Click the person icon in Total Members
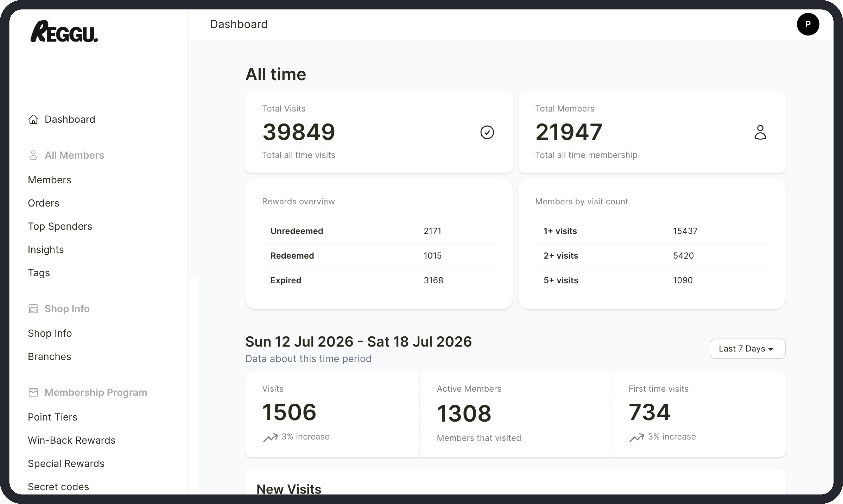 coord(760,132)
